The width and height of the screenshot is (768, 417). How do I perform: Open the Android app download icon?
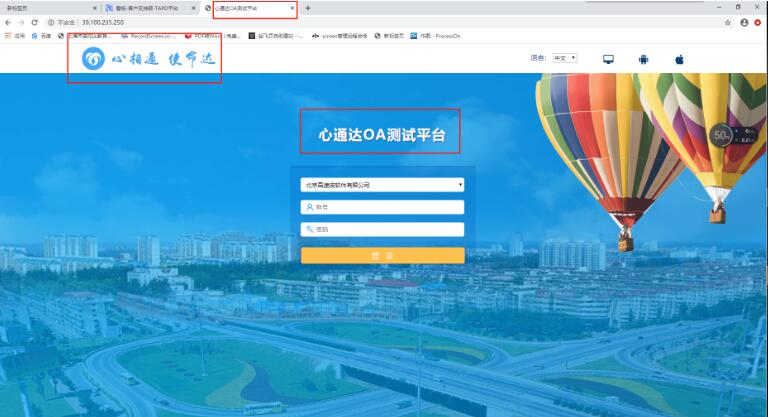tap(644, 59)
